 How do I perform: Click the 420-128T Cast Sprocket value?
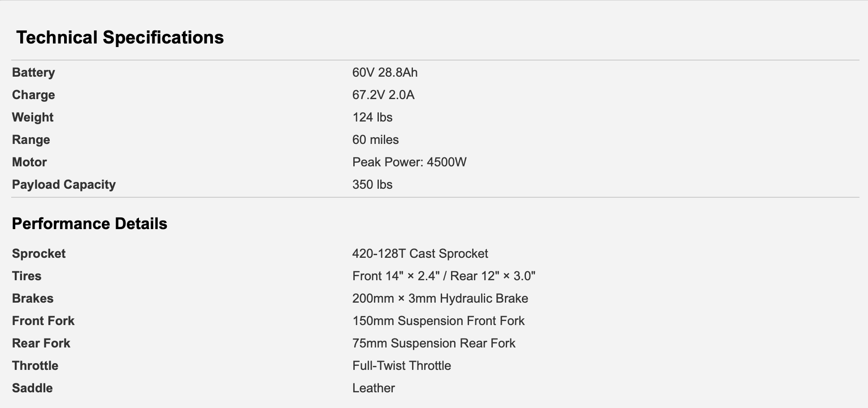(420, 253)
